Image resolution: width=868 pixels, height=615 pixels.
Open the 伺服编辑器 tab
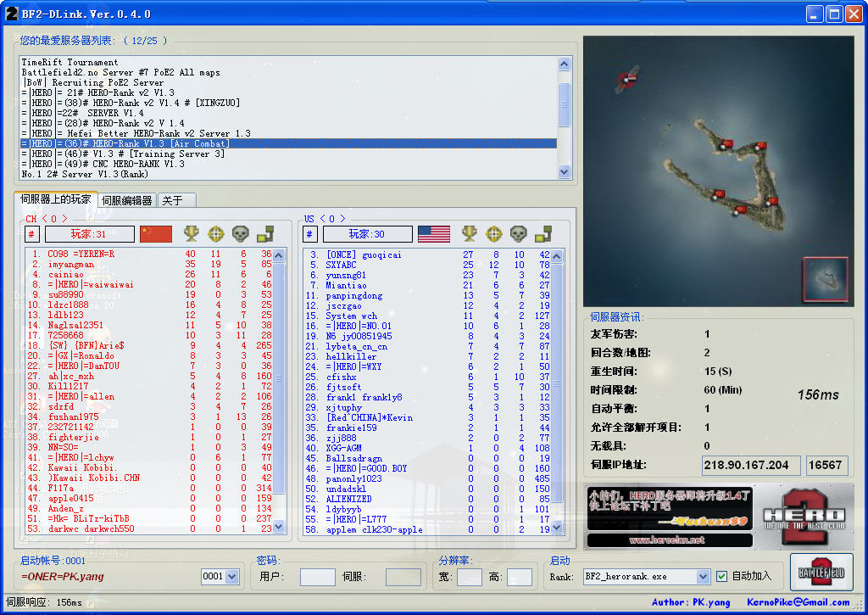127,200
